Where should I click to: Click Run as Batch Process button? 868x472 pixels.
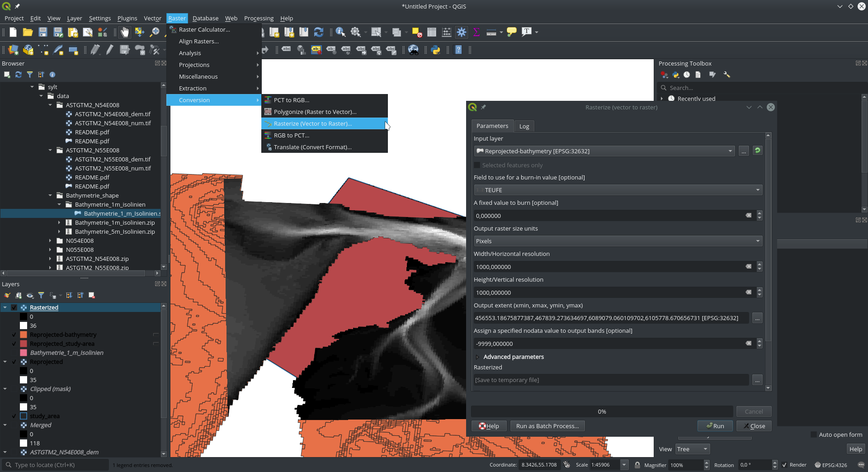point(547,426)
